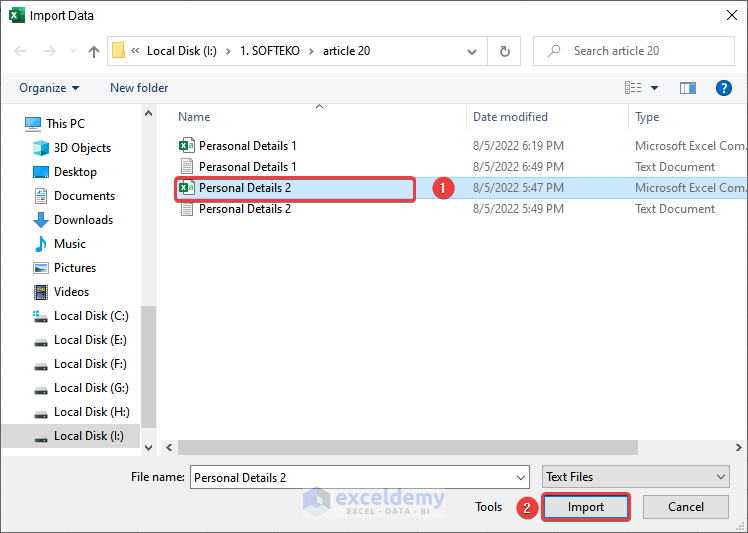Click the Cancel button
The height and width of the screenshot is (533, 748).
686,507
